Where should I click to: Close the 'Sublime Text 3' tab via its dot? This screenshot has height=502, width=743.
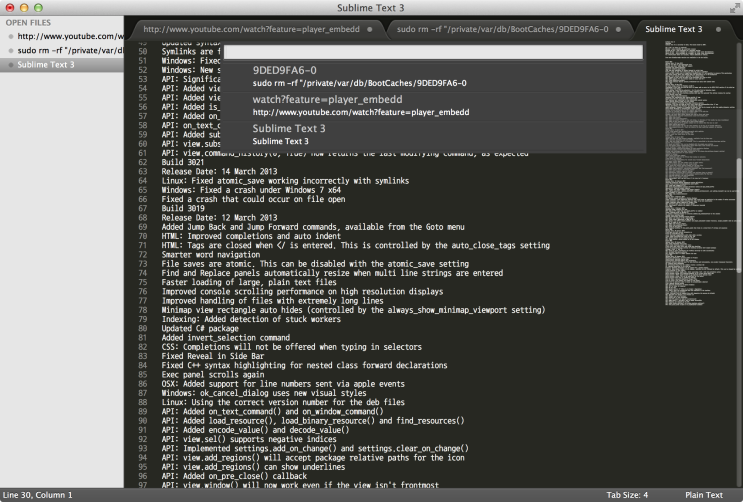718,29
